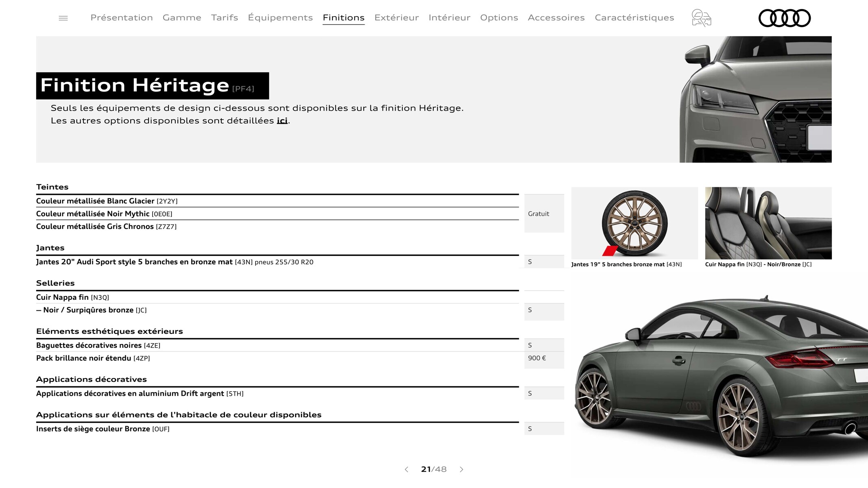The width and height of the screenshot is (868, 488).
Task: Open the Accessoires tab
Action: tap(556, 17)
